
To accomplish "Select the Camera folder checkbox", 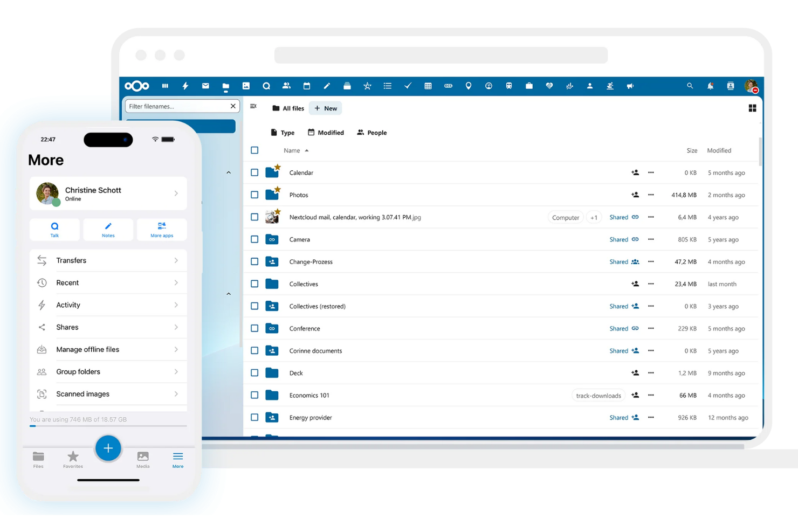I will pos(254,239).
